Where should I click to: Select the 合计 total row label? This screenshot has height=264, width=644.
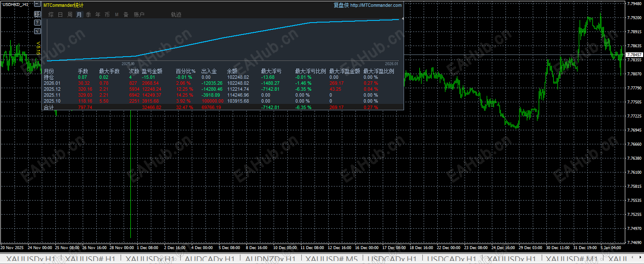pos(49,107)
